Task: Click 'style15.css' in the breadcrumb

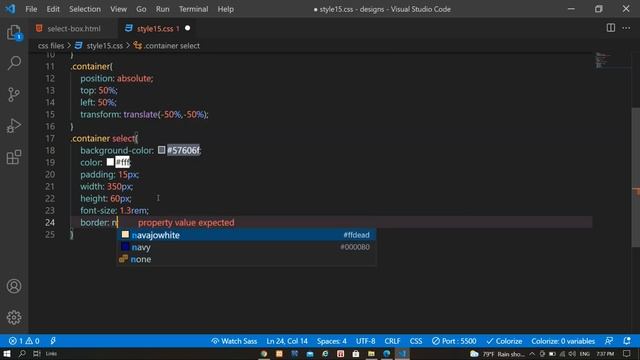Action: click(x=104, y=46)
